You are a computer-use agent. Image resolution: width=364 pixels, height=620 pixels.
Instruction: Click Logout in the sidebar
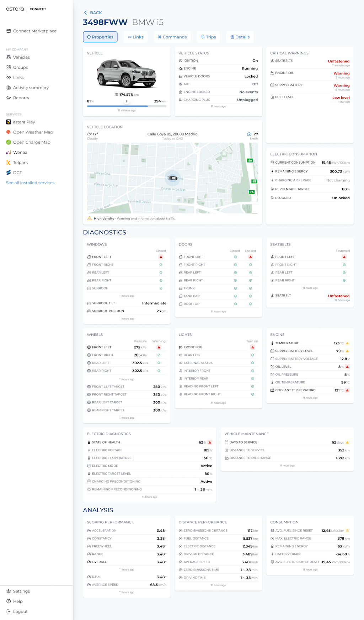pyautogui.click(x=17, y=611)
